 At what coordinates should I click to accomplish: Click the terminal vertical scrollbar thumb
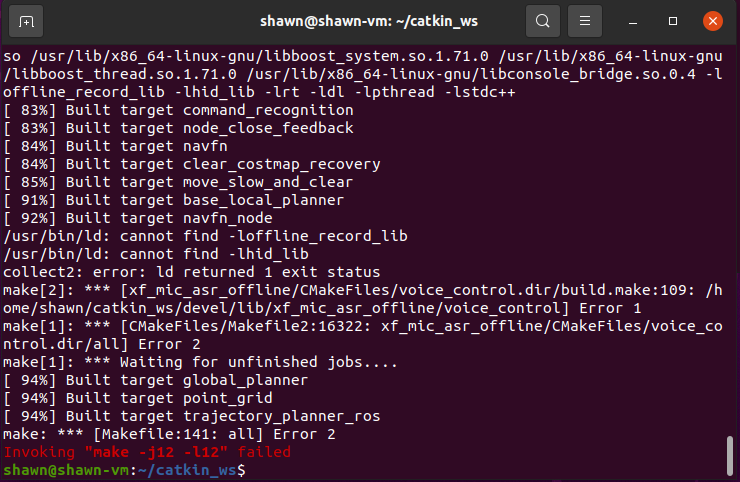point(730,456)
